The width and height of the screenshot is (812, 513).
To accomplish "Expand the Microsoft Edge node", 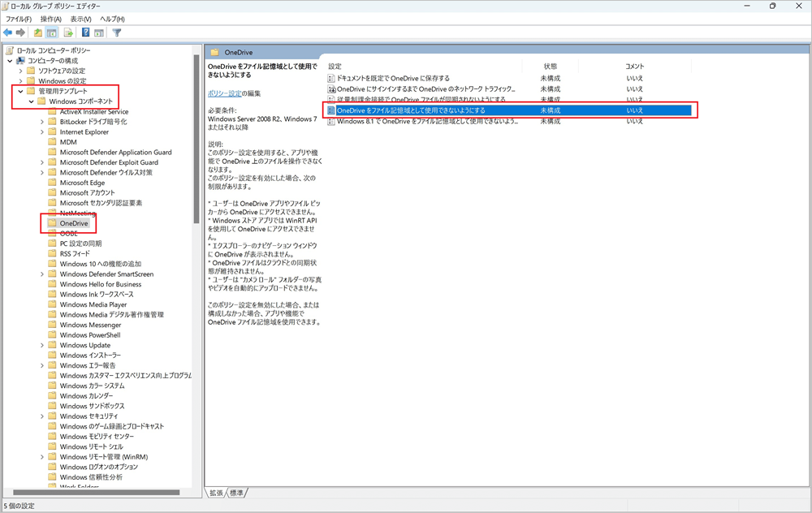I will [42, 182].
